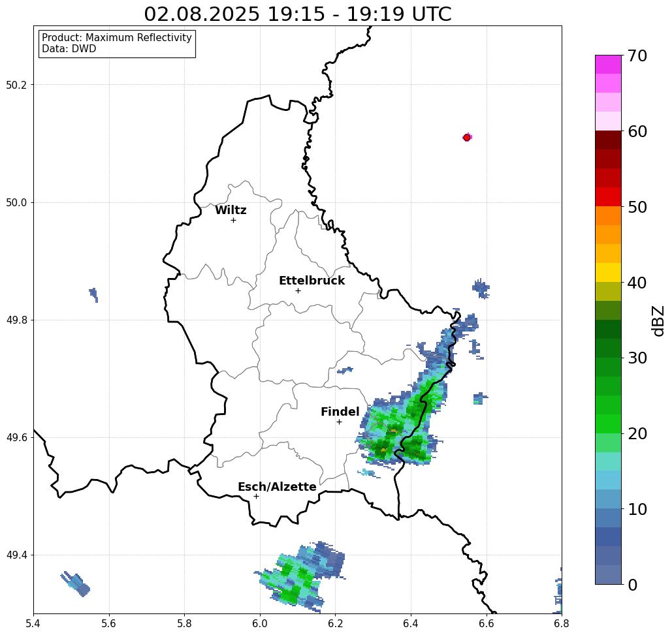Select the Ettelbruck city label
The image size is (672, 635).
pos(312,281)
